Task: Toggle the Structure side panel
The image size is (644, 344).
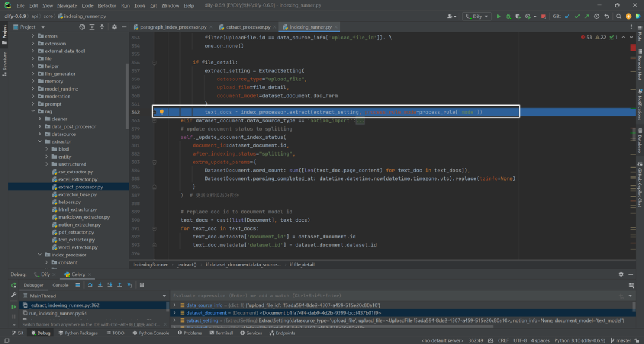Action: (5, 61)
